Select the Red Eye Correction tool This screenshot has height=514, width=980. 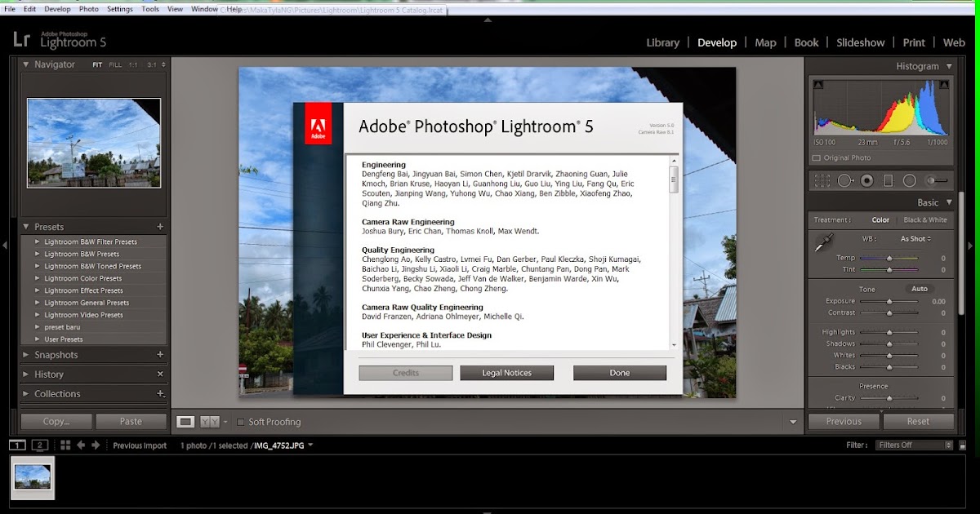866,180
